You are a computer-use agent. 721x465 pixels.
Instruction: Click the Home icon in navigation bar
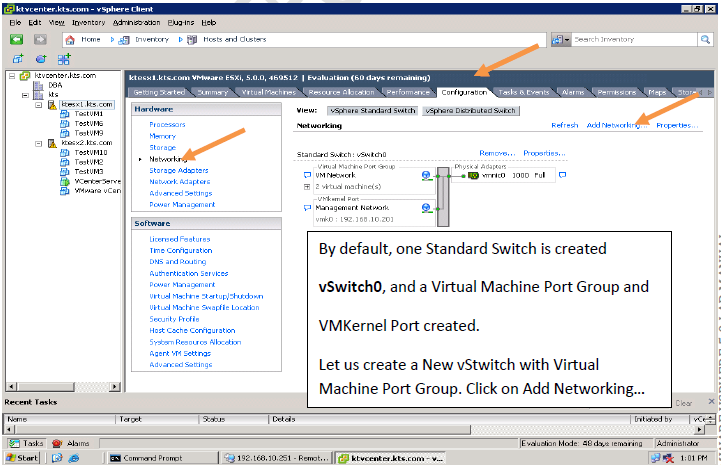[70, 40]
